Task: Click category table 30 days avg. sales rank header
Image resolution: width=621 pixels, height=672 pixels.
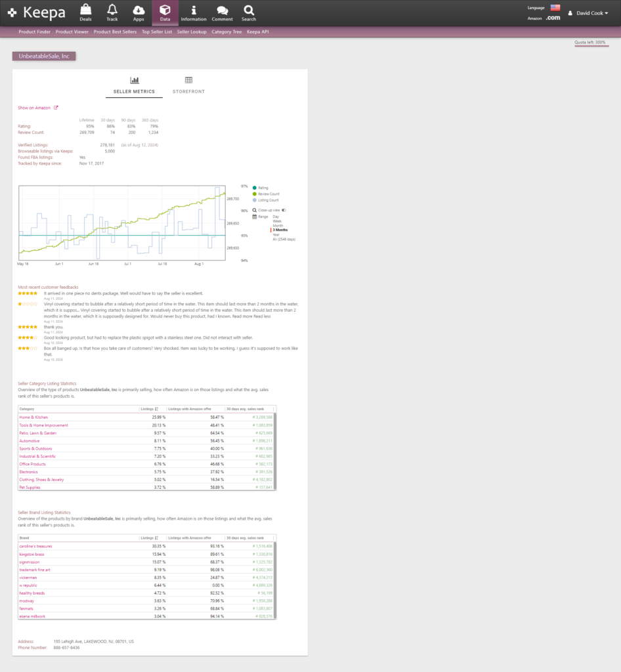Action: click(245, 409)
